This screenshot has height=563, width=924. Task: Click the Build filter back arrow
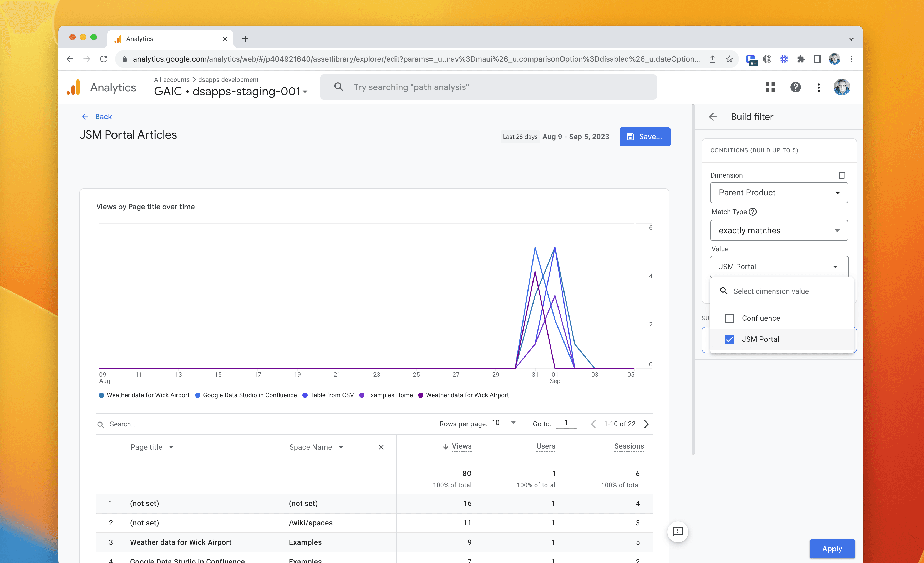click(713, 117)
